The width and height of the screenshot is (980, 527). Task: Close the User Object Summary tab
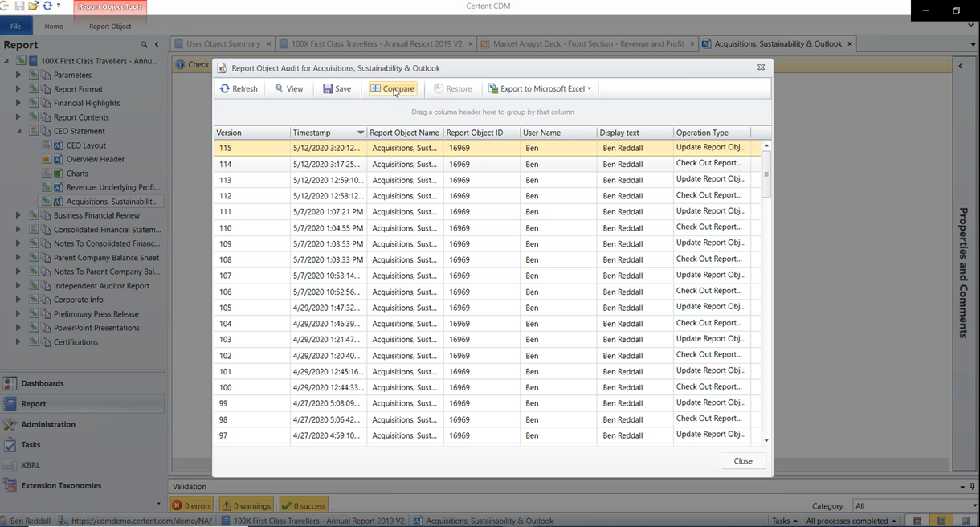click(267, 44)
